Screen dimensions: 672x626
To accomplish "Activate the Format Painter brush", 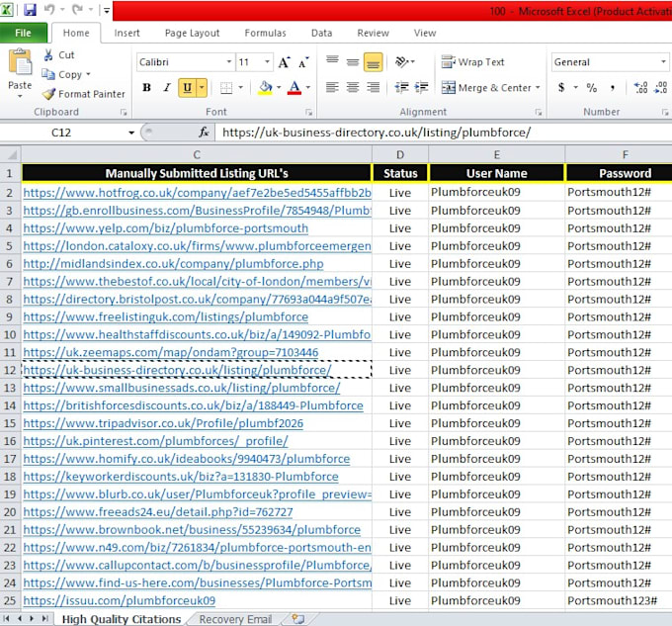I will 84,94.
